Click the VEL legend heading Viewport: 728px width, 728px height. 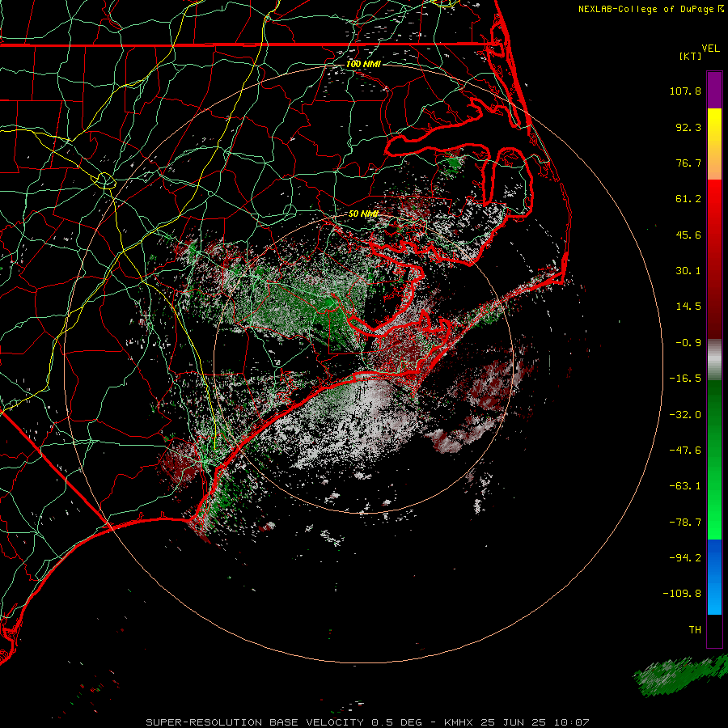[710, 49]
